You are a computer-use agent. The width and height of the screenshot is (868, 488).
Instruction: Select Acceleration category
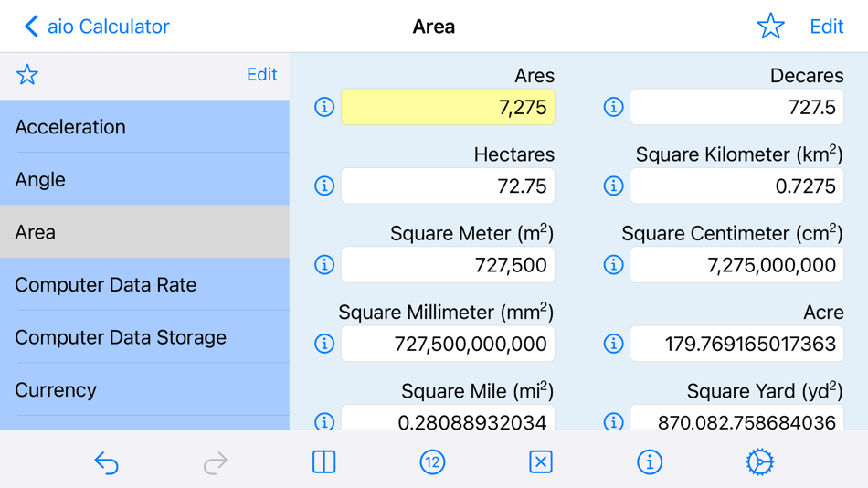point(144,127)
